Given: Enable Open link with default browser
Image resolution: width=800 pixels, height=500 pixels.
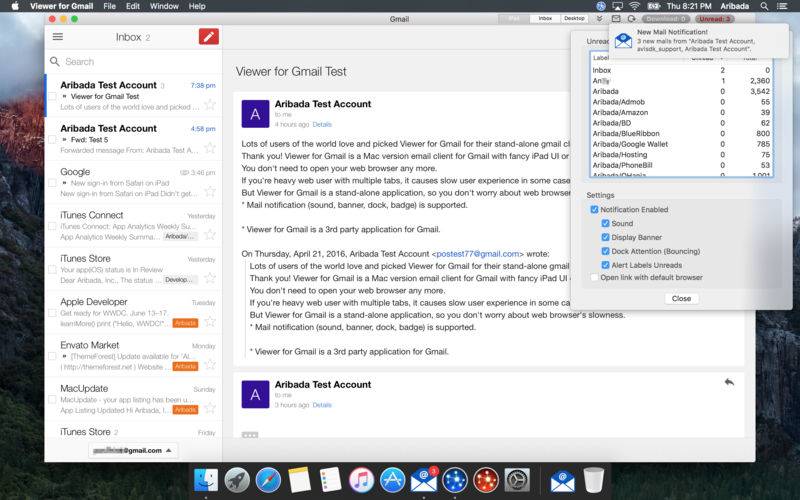Looking at the screenshot, I should pos(594,278).
